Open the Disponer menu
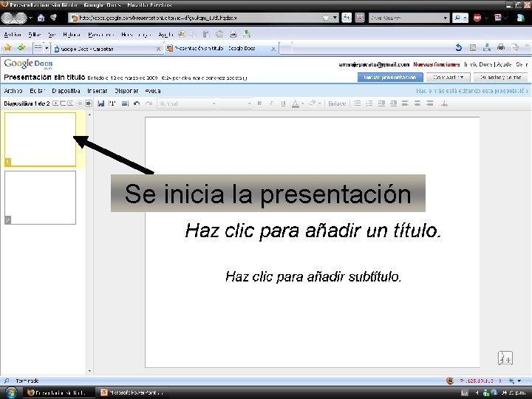 click(x=126, y=91)
